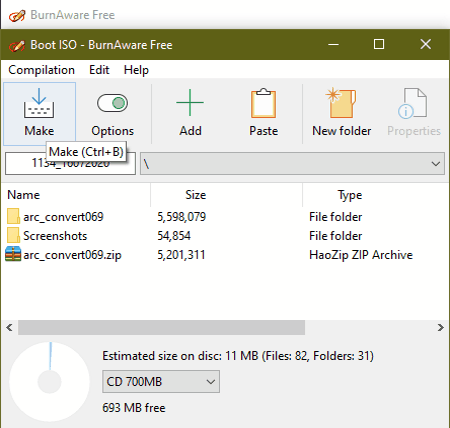Sort by the Type column header

[376, 195]
